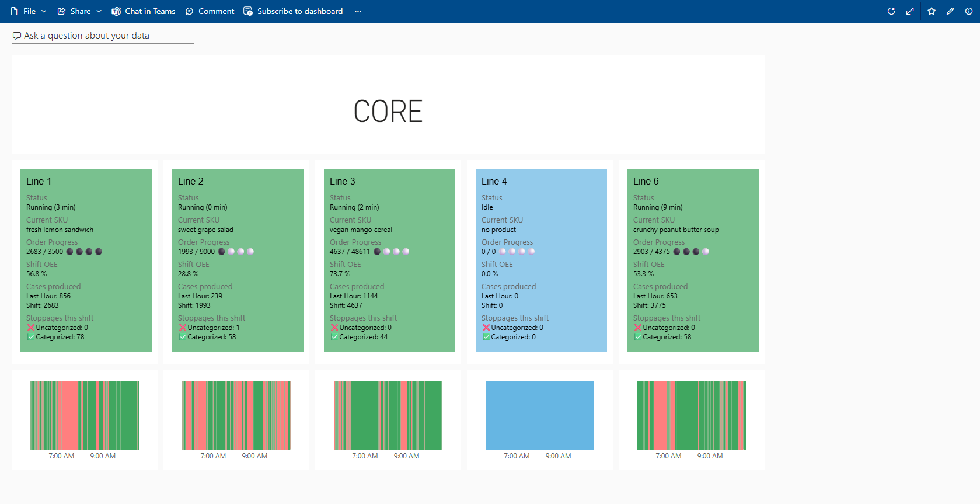Click the Edit pencil icon

[950, 11]
